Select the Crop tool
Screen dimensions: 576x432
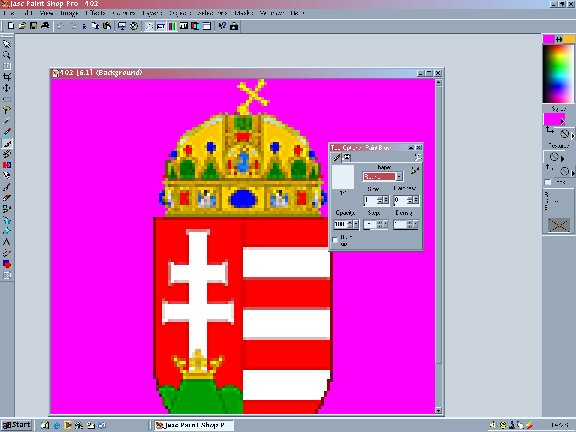[x=7, y=77]
